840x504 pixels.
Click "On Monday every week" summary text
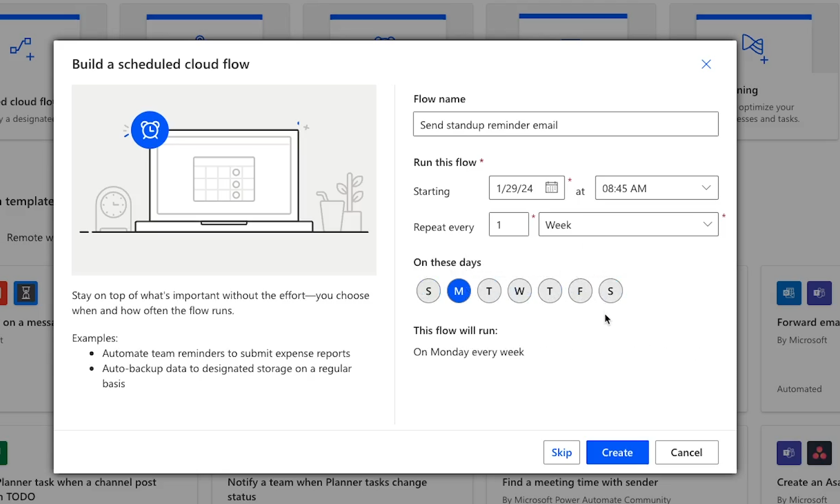click(469, 352)
